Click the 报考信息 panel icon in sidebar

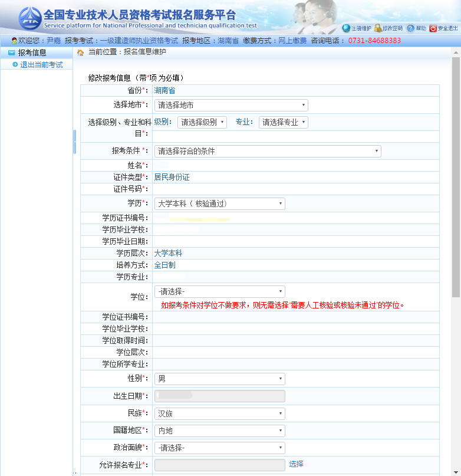tap(11, 52)
